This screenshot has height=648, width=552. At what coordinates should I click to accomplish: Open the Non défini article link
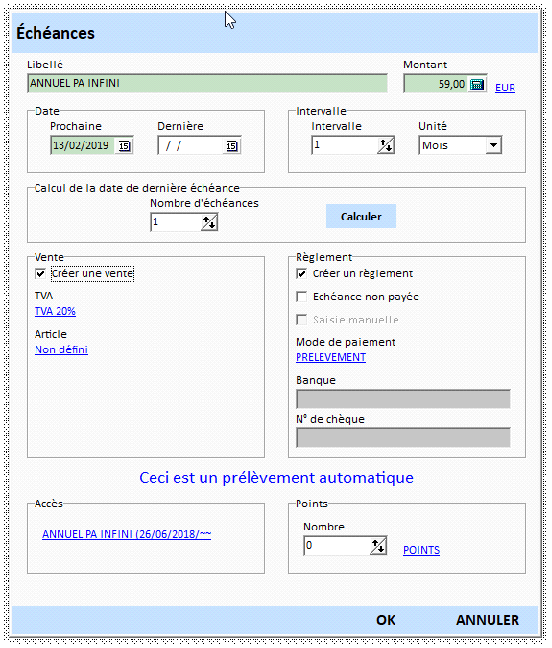[x=61, y=350]
